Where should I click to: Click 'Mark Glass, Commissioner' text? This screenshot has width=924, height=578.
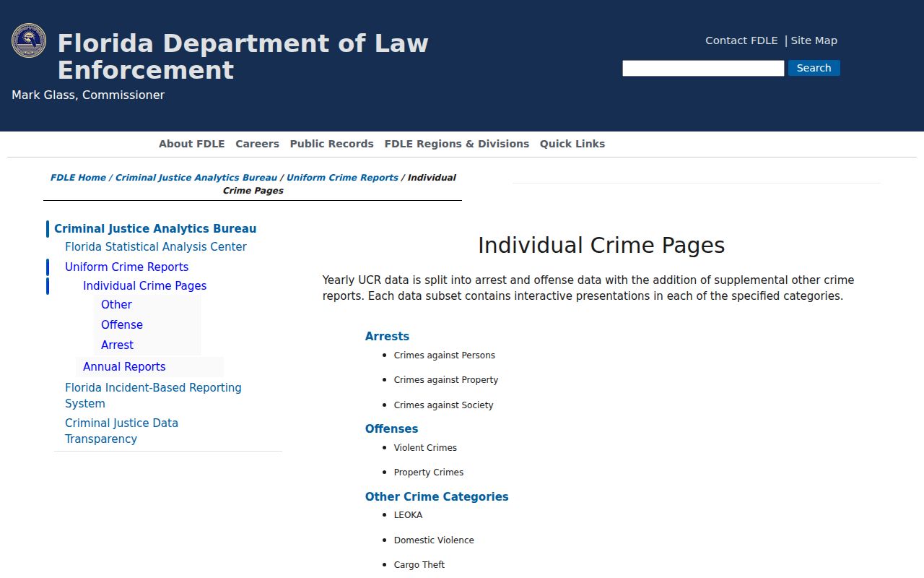pos(88,95)
